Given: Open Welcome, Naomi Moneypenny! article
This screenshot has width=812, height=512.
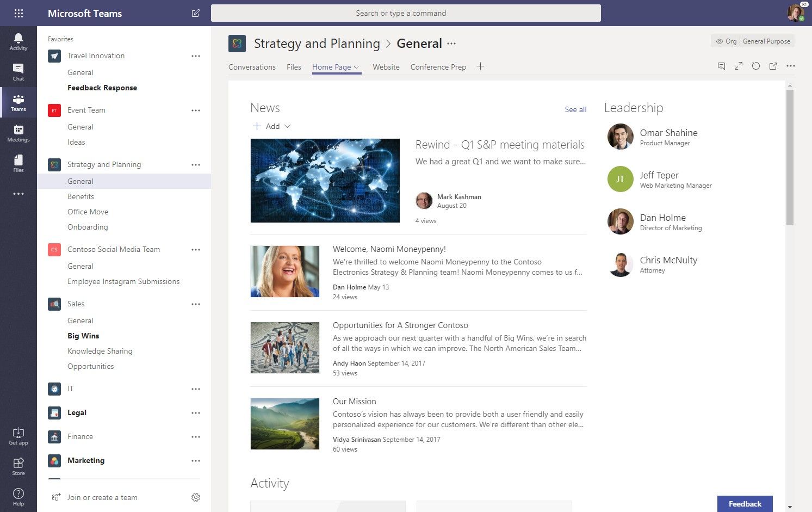Looking at the screenshot, I should (389, 249).
